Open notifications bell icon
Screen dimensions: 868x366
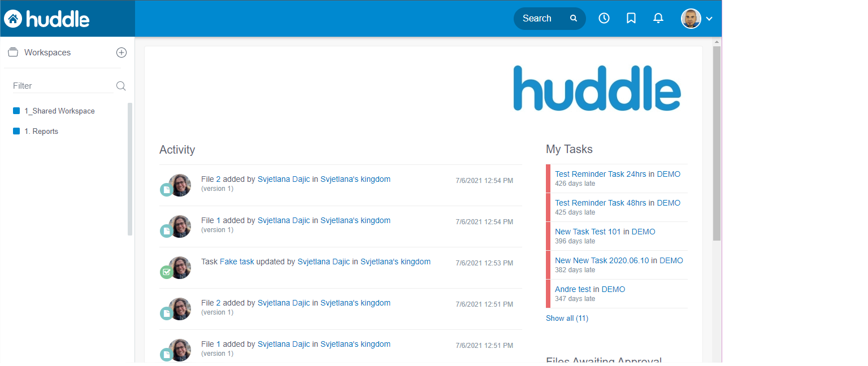(x=658, y=19)
